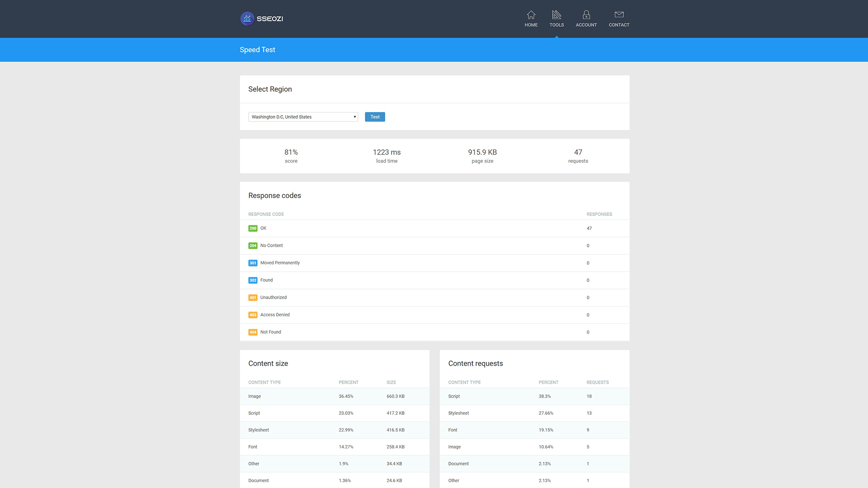Open the Tools nav icon
The image size is (868, 488).
coord(557,14)
